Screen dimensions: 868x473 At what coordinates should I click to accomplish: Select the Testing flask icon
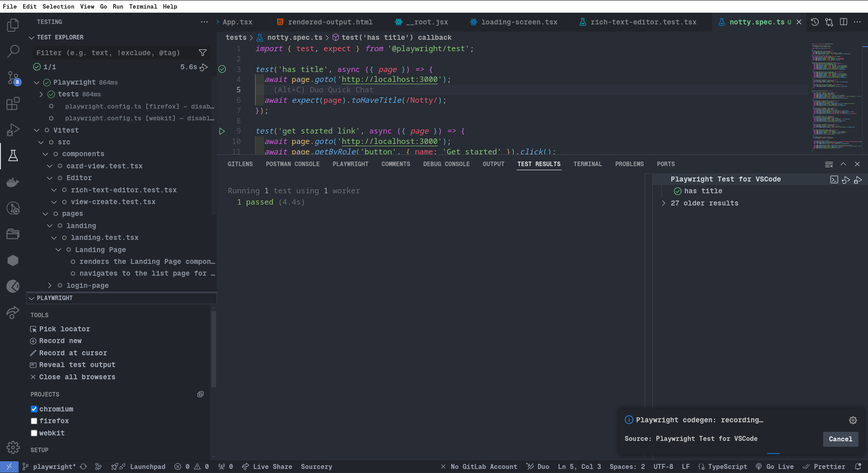pyautogui.click(x=13, y=156)
